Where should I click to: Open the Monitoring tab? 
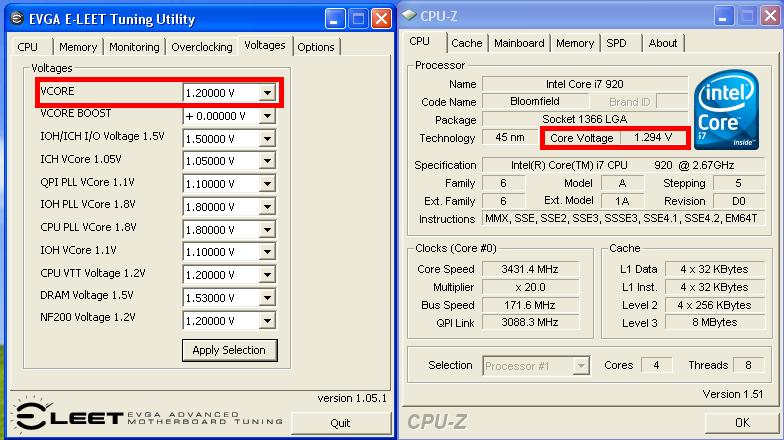point(134,46)
